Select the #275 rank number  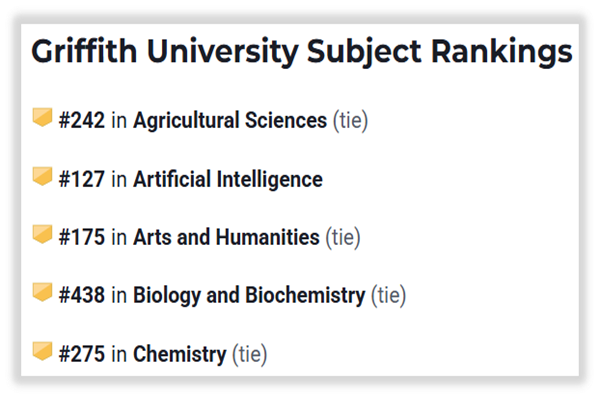82,354
